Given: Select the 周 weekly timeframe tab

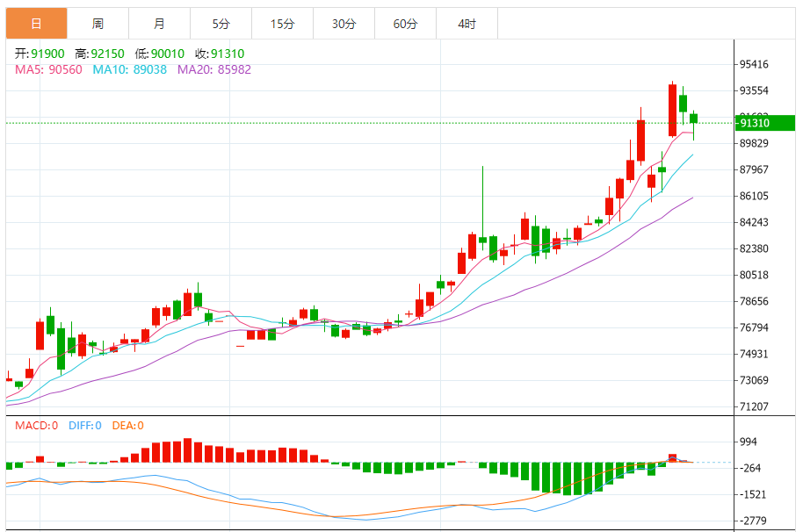Looking at the screenshot, I should pos(98,24).
